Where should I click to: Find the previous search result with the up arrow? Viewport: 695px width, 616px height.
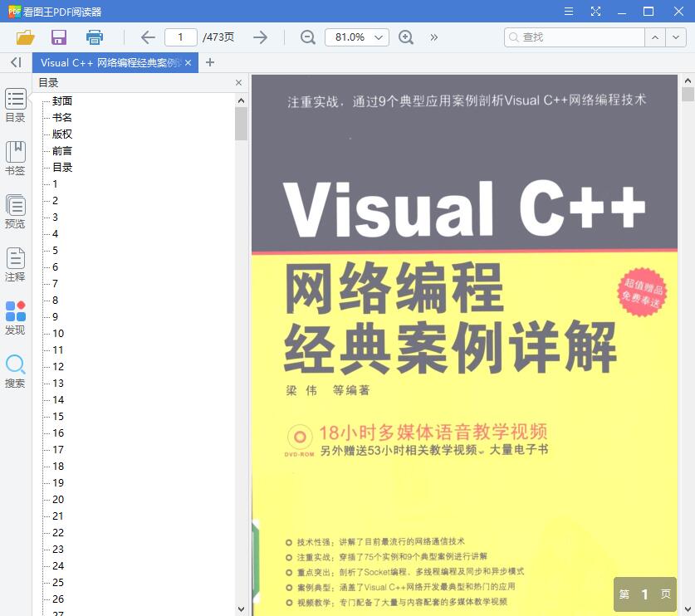point(655,37)
